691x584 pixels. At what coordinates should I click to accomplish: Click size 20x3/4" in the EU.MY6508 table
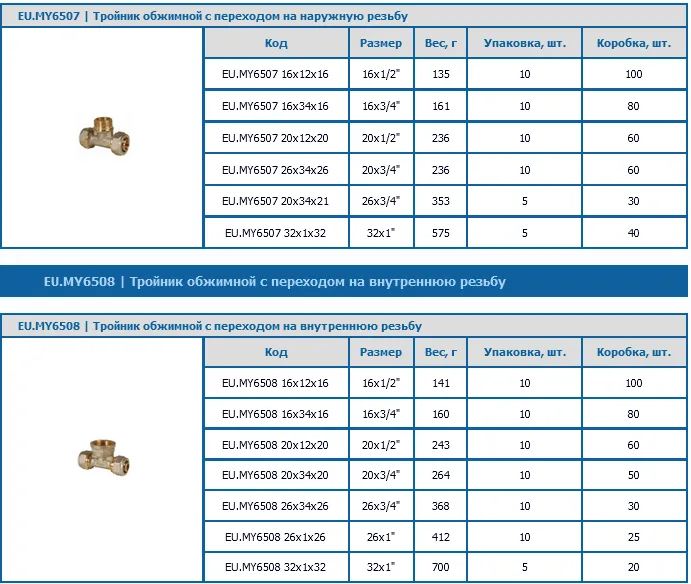pyautogui.click(x=381, y=475)
